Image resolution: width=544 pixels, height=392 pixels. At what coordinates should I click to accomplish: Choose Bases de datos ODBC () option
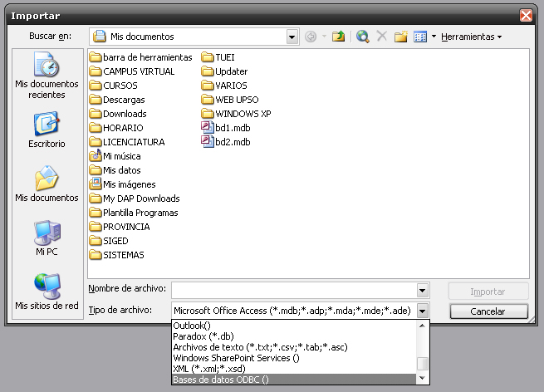294,380
